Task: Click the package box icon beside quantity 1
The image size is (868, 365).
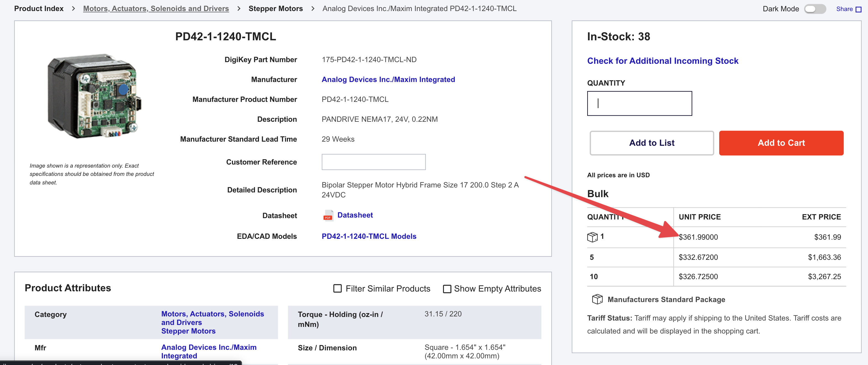Action: click(x=592, y=237)
